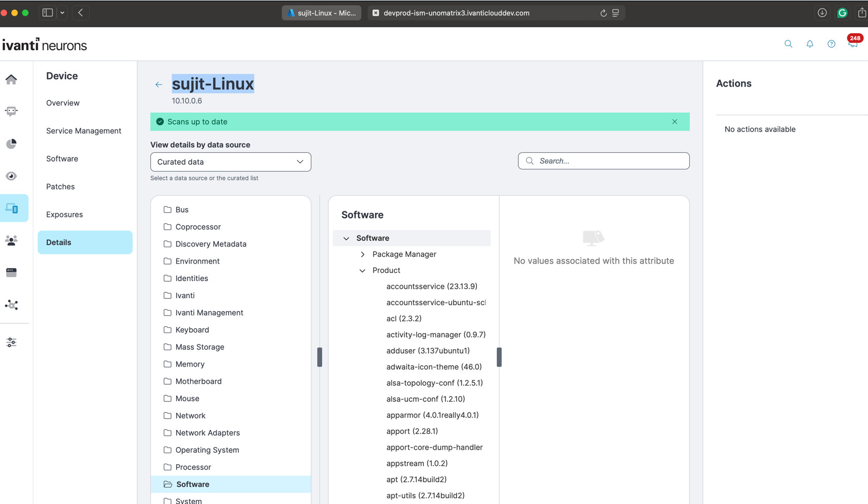Dismiss the Scans up to date banner

coord(674,122)
